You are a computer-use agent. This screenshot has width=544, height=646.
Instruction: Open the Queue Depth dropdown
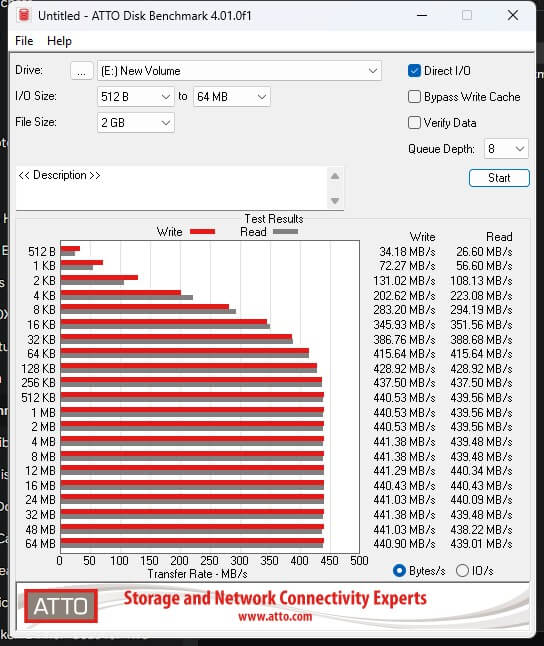click(x=506, y=149)
